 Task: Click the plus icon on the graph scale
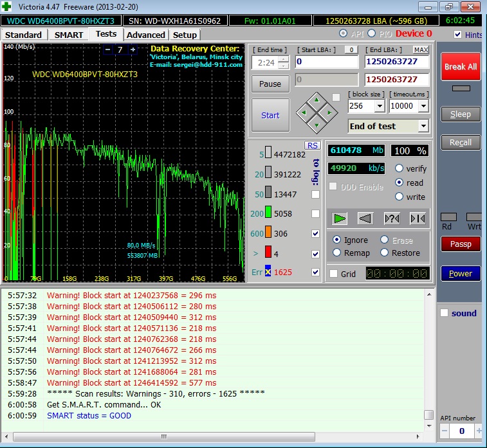click(x=133, y=49)
